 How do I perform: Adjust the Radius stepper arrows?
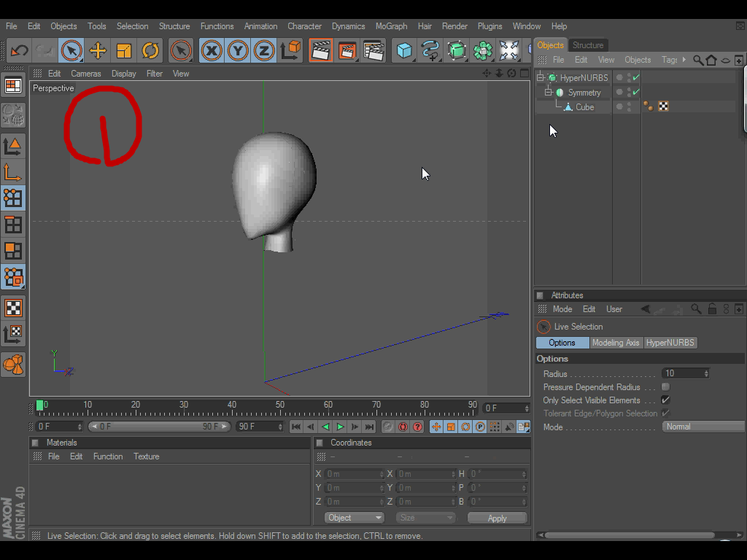pos(706,373)
